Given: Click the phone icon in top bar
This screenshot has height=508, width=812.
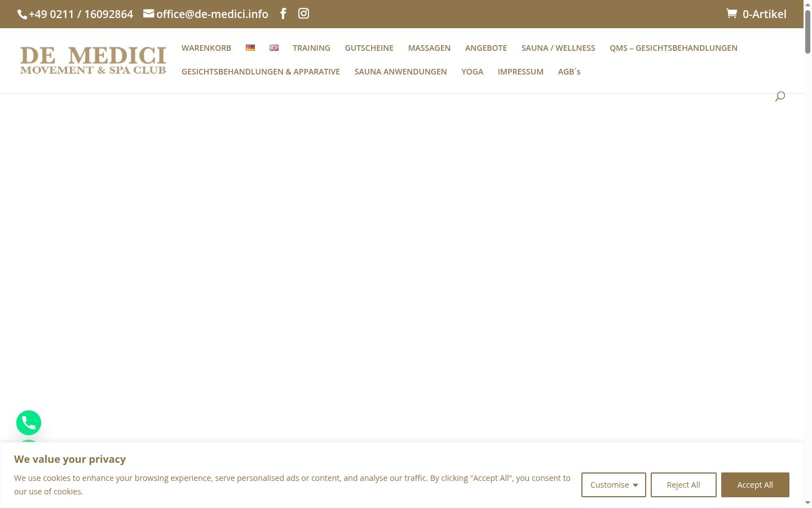Looking at the screenshot, I should (x=22, y=15).
